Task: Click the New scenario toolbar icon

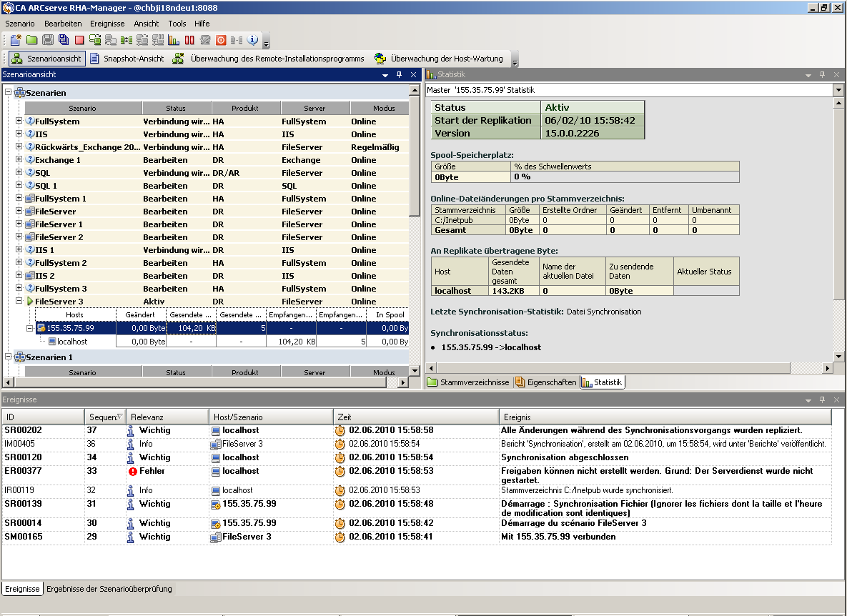Action: click(x=16, y=40)
